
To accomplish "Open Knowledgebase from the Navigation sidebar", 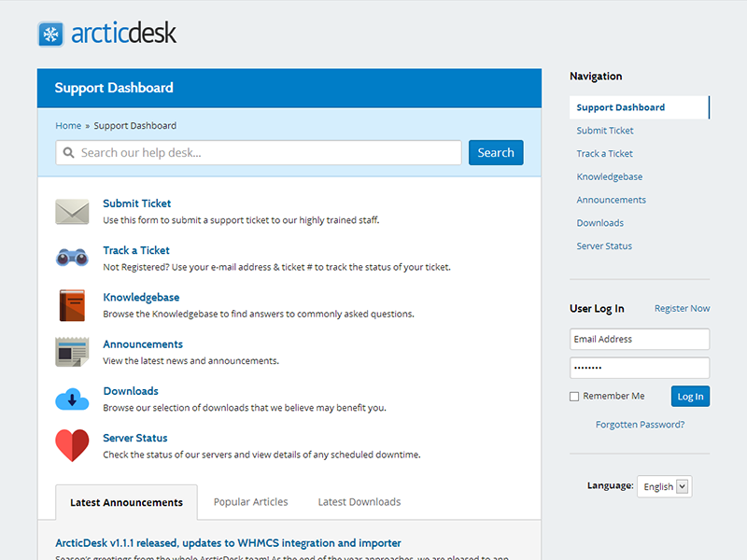I will [x=610, y=176].
